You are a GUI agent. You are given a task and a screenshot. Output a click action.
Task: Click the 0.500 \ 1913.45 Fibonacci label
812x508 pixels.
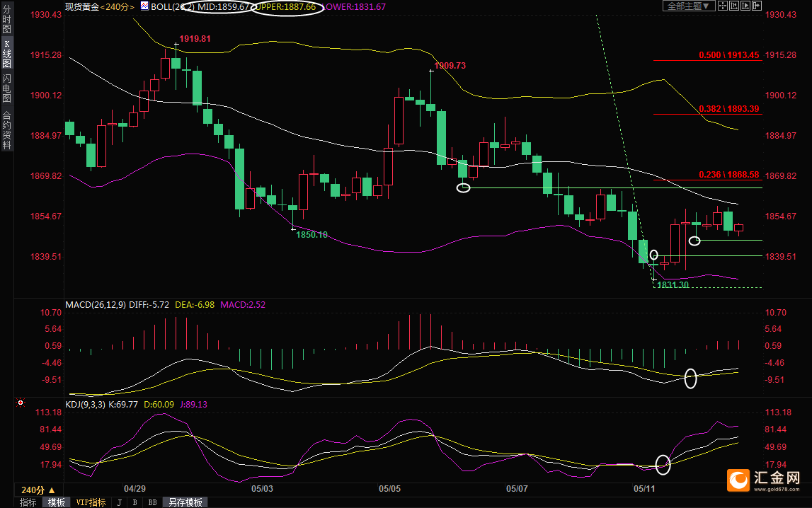(729, 55)
